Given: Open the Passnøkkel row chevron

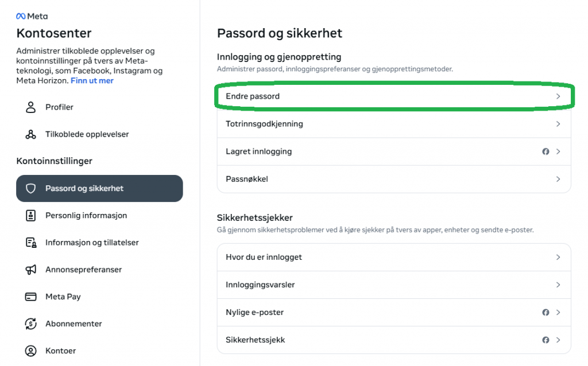Looking at the screenshot, I should 558,179.
